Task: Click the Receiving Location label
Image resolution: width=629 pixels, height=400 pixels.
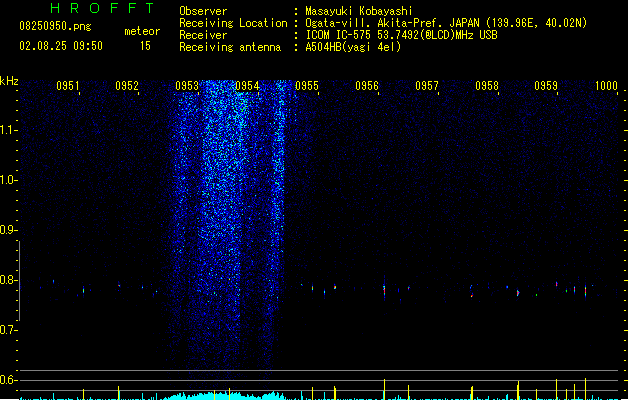Action: click(233, 23)
